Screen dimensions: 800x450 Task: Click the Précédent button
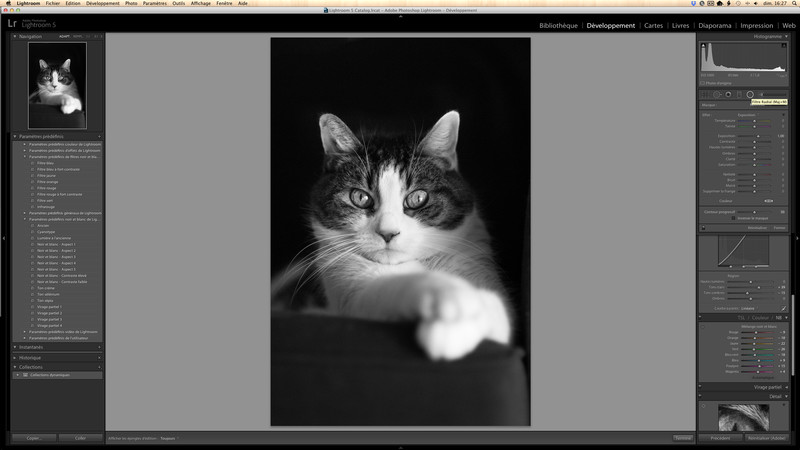(x=719, y=438)
